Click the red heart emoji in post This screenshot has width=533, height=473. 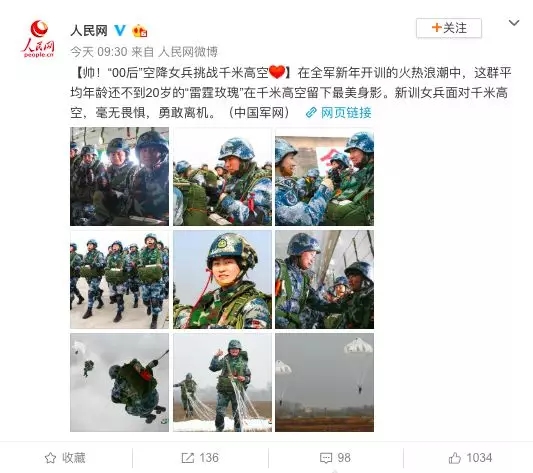277,72
